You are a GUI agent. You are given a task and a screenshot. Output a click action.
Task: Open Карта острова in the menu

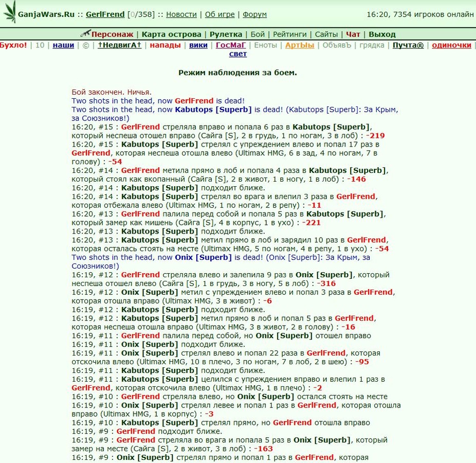(x=172, y=34)
